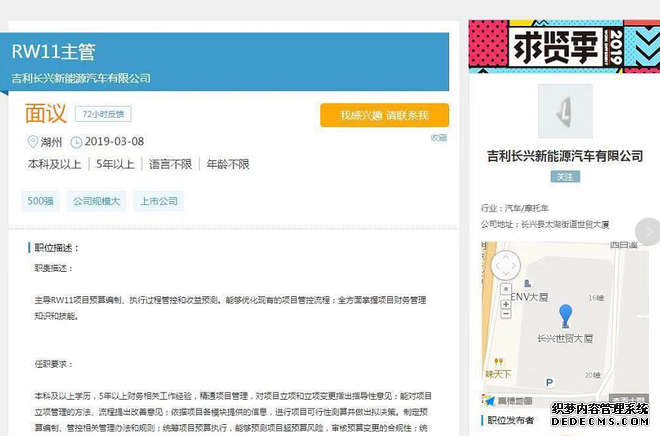Viewport: 660px width, 436px height.
Task: Click the 关注 follow button
Action: (x=565, y=177)
